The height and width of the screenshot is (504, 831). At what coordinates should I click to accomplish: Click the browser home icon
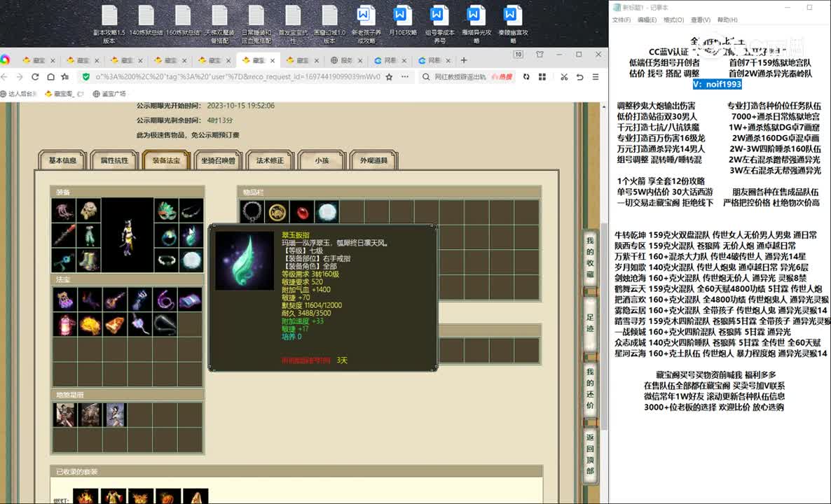[50, 77]
